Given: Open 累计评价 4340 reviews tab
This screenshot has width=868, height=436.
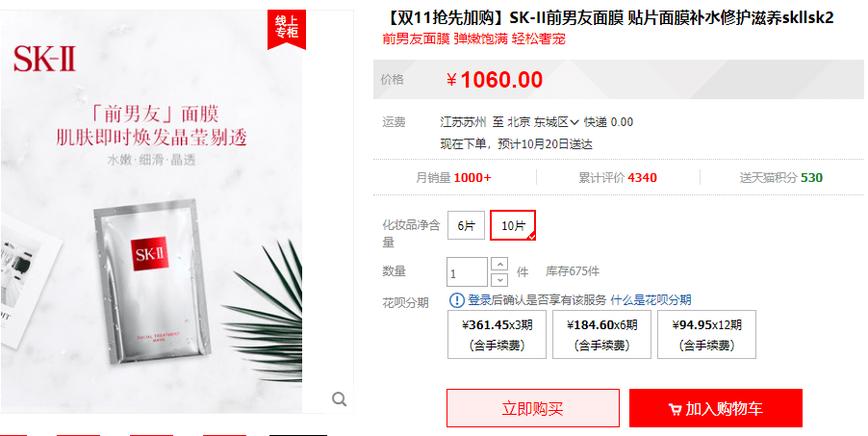Looking at the screenshot, I should point(618,178).
